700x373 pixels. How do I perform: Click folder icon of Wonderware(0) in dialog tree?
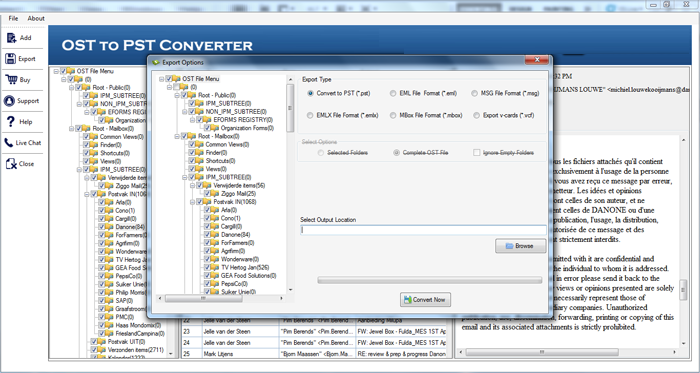(216, 259)
